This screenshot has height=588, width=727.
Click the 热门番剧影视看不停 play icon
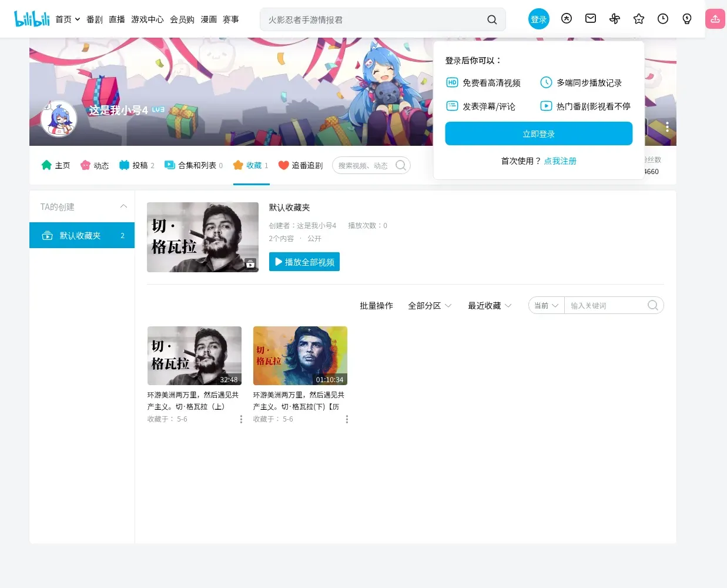pyautogui.click(x=546, y=106)
